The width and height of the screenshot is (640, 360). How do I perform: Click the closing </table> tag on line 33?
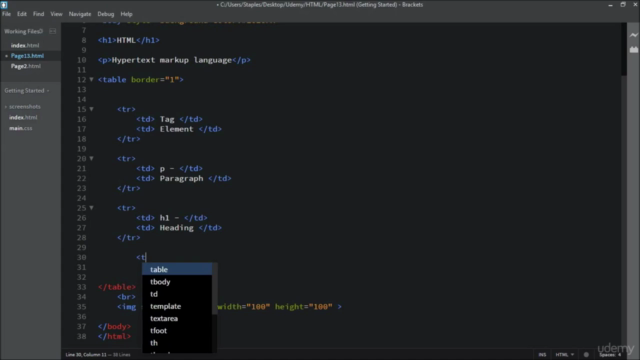pos(117,287)
